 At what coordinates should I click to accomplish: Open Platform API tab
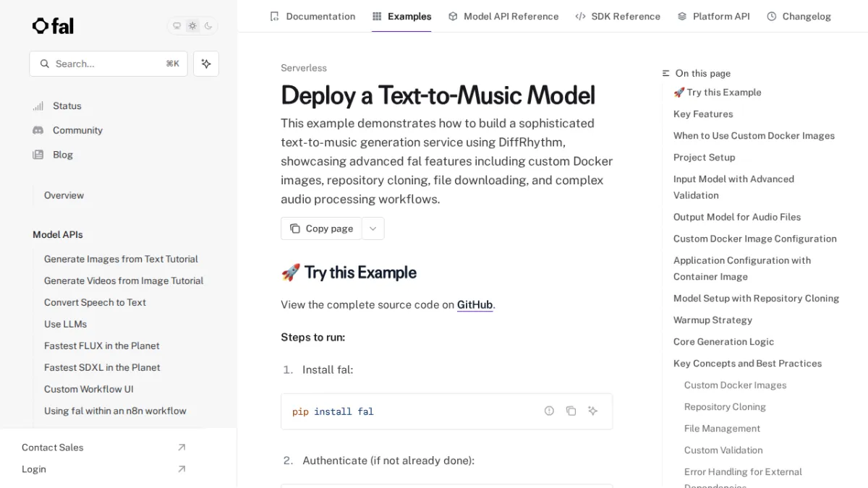point(713,16)
